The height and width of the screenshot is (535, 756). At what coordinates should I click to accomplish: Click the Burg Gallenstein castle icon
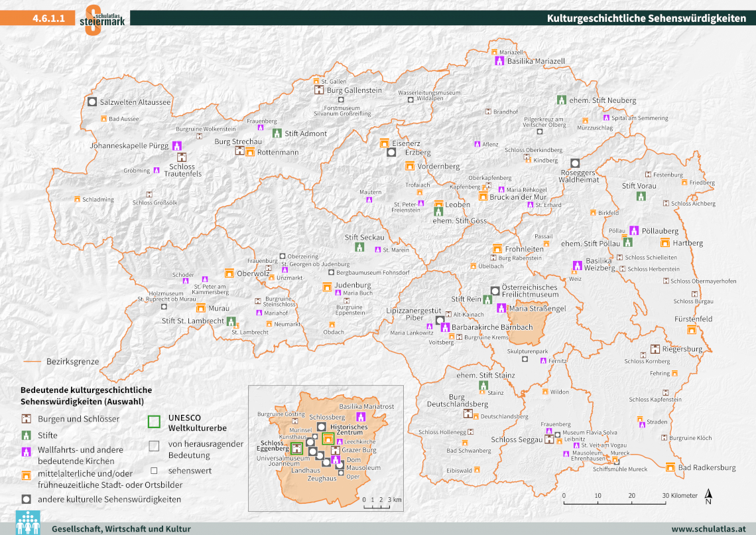(x=318, y=90)
